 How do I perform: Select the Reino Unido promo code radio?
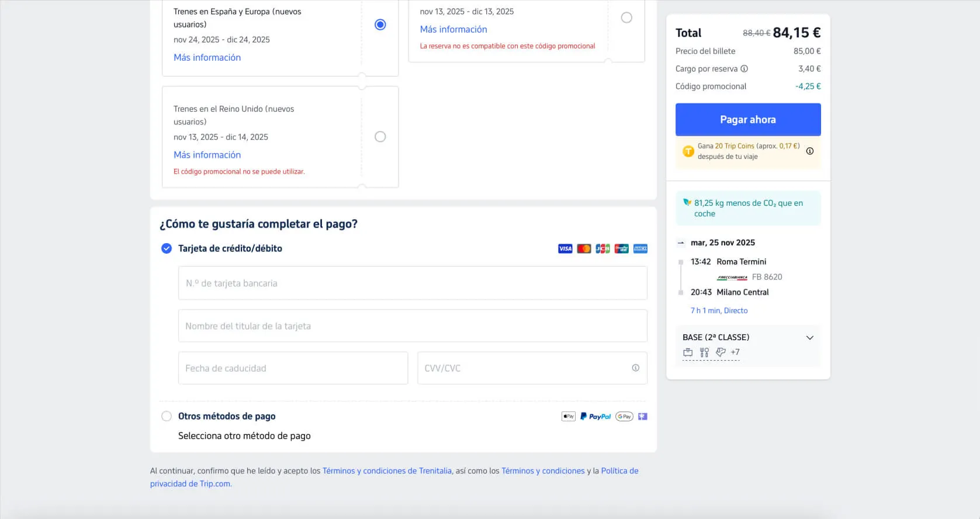380,137
